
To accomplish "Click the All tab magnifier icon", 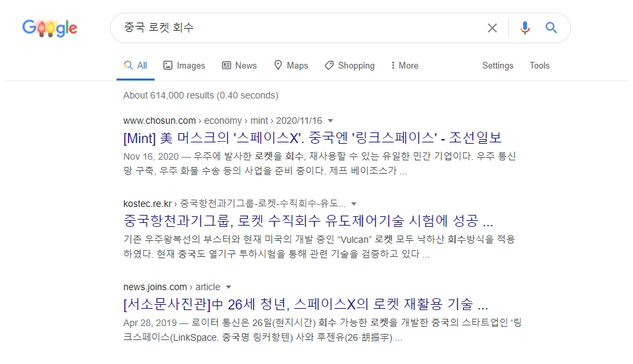I will [129, 65].
